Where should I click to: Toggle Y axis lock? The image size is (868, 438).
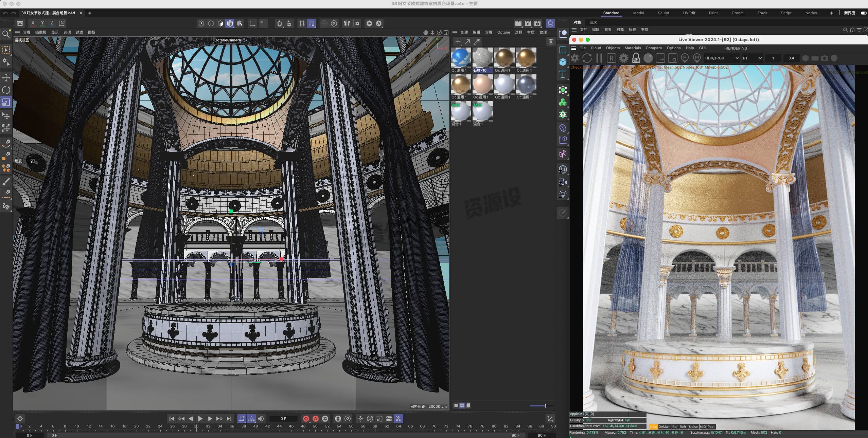point(42,23)
